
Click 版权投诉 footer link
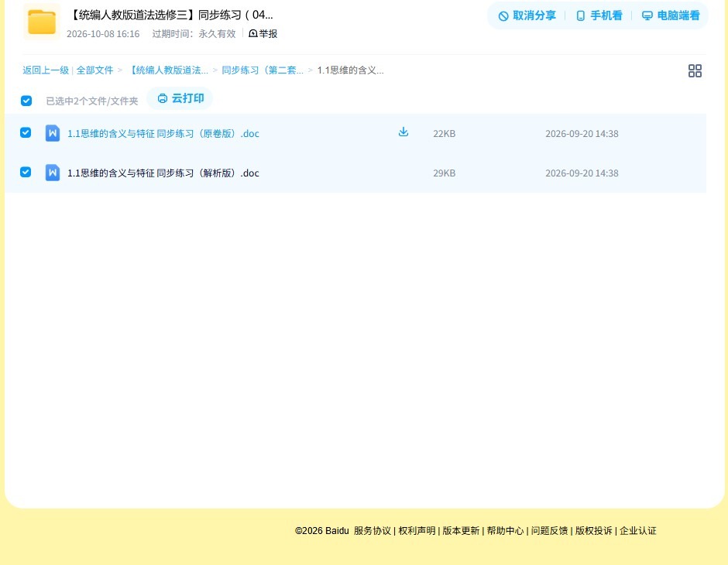coord(593,531)
